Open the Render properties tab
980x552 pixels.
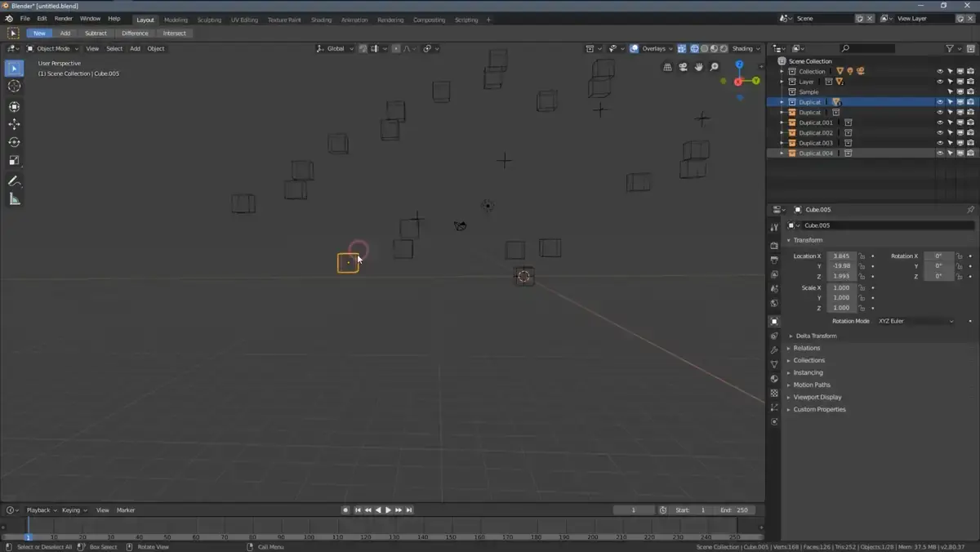[774, 245]
